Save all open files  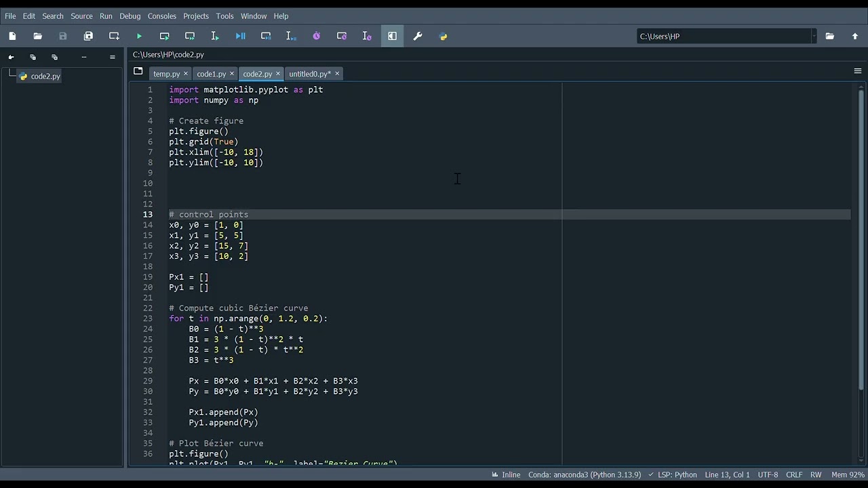coord(88,36)
